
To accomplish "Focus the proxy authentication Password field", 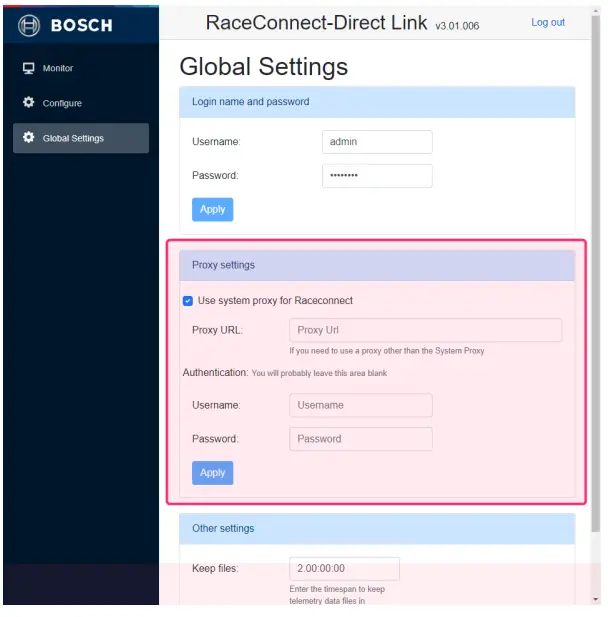I will [361, 439].
